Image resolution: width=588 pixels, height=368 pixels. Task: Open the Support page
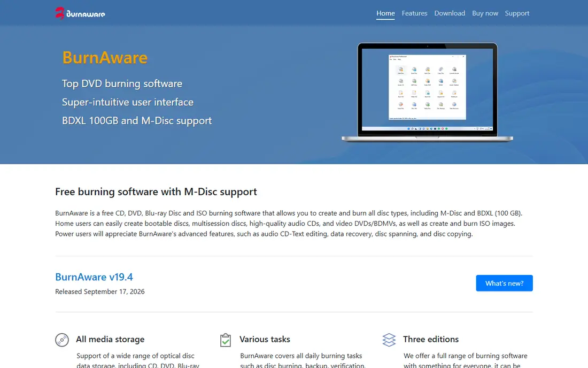(517, 13)
